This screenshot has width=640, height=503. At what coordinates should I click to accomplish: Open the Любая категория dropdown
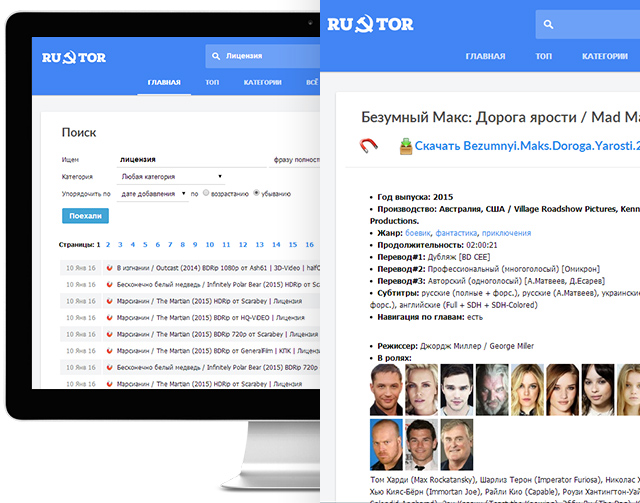(x=171, y=176)
